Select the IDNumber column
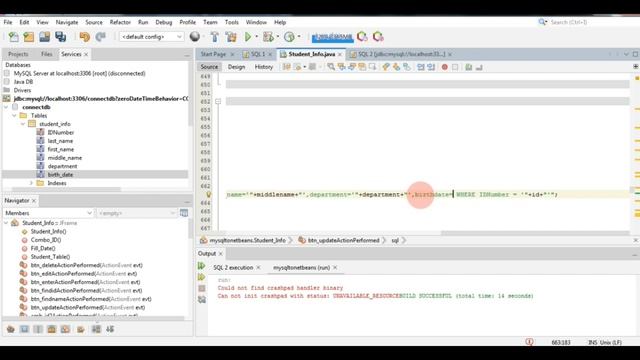Image resolution: width=640 pixels, height=360 pixels. tap(61, 132)
